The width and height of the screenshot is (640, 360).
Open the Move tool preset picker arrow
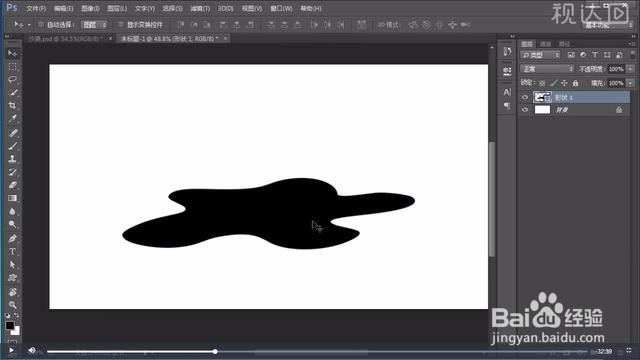[29, 25]
